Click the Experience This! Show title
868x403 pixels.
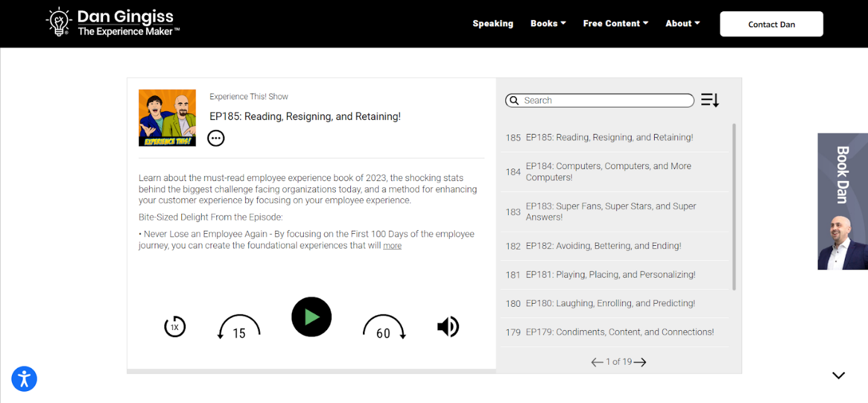[249, 97]
